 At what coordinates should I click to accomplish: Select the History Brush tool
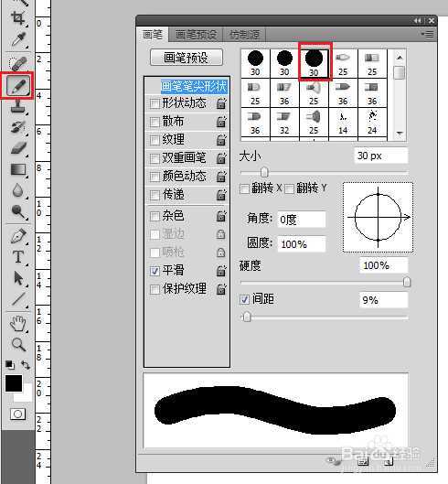pos(18,127)
